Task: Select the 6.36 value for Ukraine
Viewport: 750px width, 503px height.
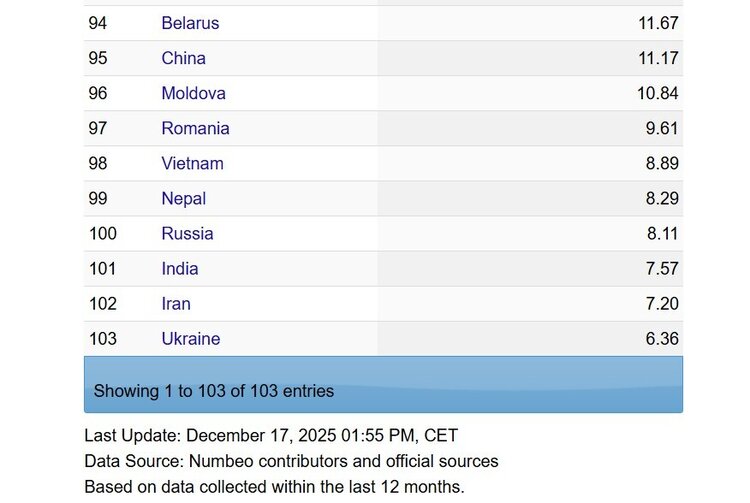Action: [662, 338]
